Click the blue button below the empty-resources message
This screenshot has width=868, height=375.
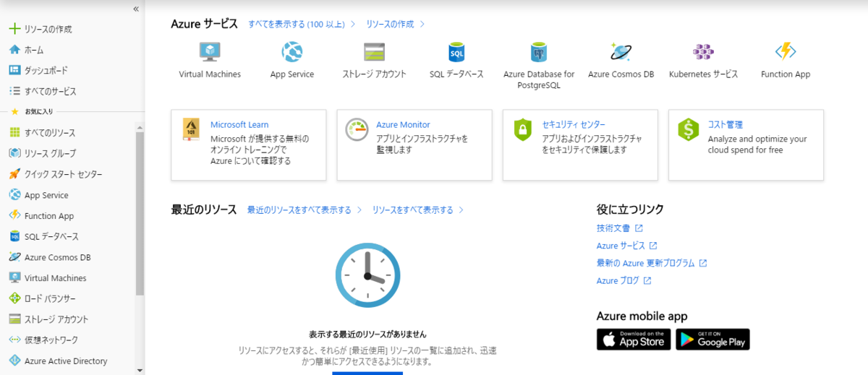[367, 373]
